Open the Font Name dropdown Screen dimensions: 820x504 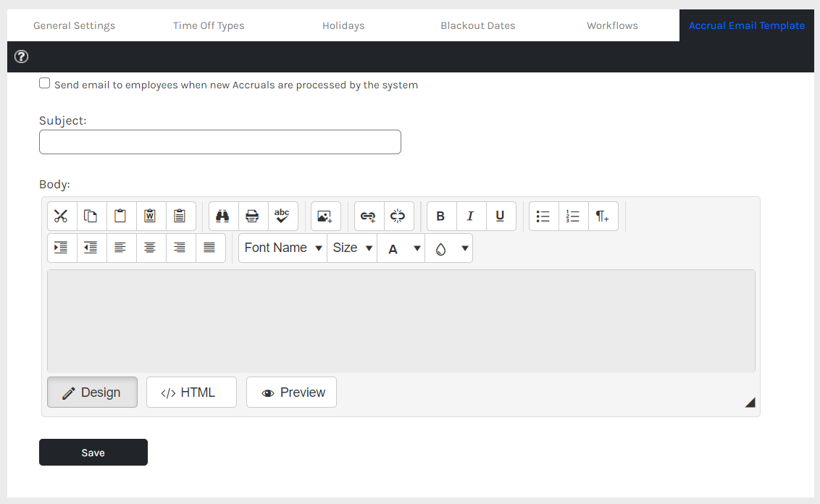click(283, 248)
